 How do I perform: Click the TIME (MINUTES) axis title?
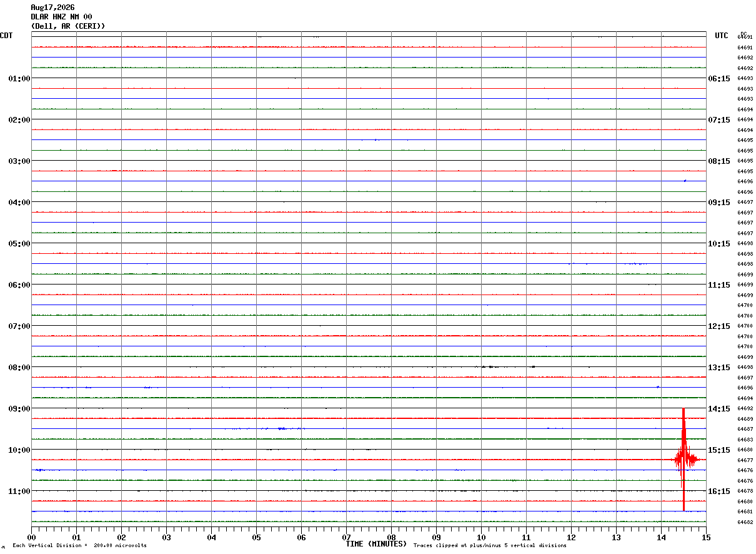point(376,544)
